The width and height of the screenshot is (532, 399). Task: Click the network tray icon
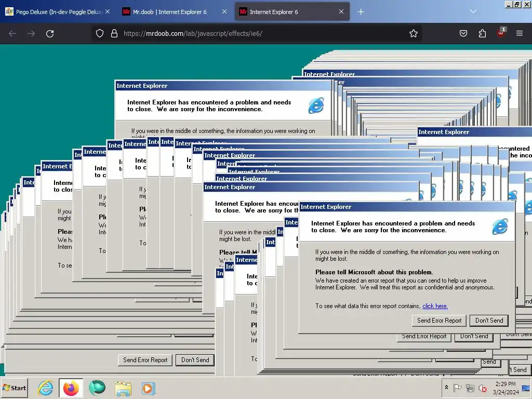click(470, 388)
